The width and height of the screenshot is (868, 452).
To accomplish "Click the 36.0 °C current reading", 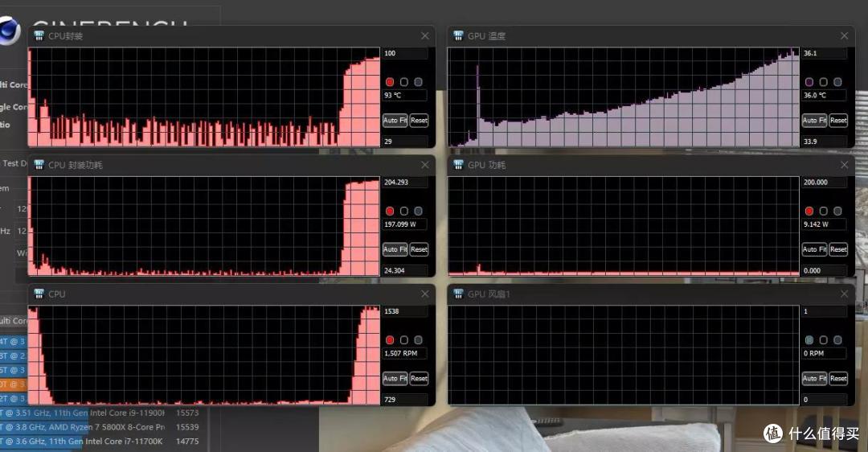I will pyautogui.click(x=825, y=95).
